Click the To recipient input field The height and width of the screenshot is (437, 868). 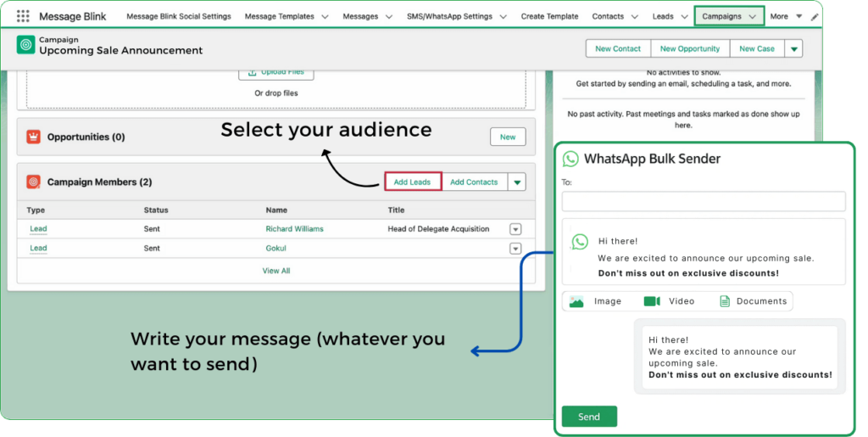(704, 201)
